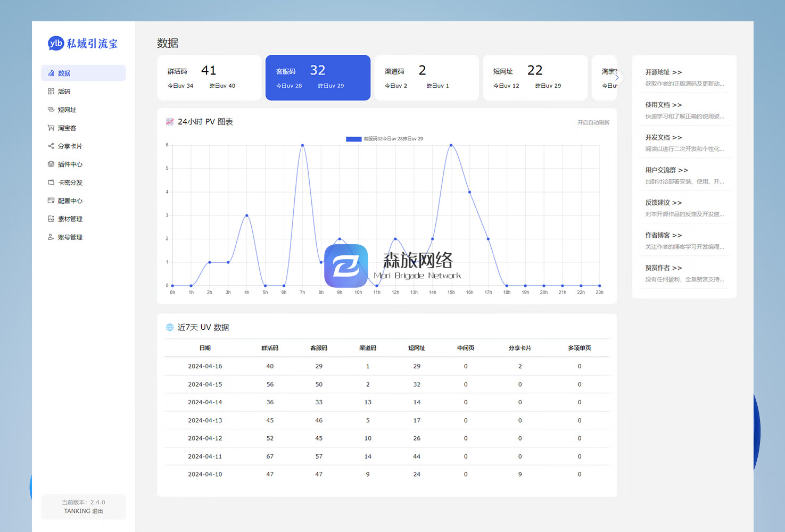Viewport: 785px width, 532px height.
Task: Select the 短网址 22 stats card
Action: [535, 78]
